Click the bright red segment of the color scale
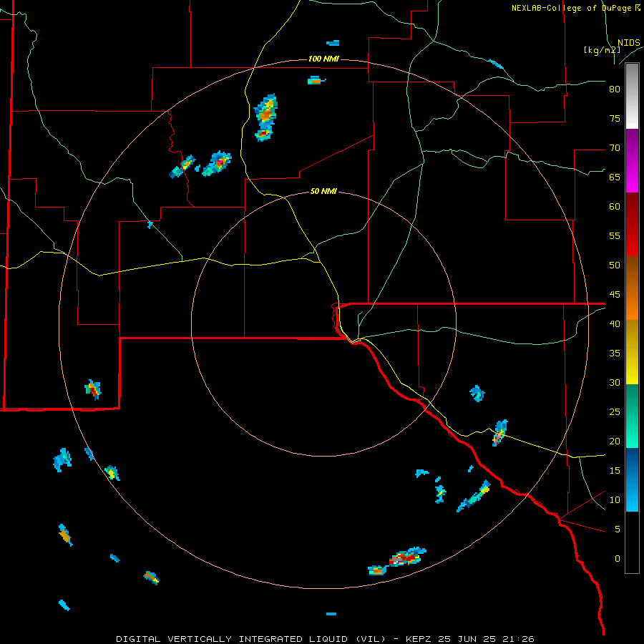The image size is (644, 644). coord(632,240)
